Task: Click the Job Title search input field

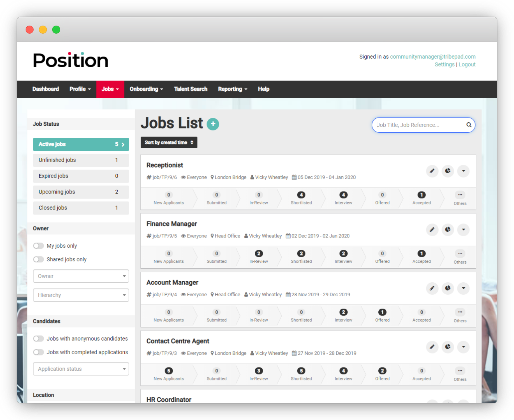Action: pyautogui.click(x=419, y=125)
